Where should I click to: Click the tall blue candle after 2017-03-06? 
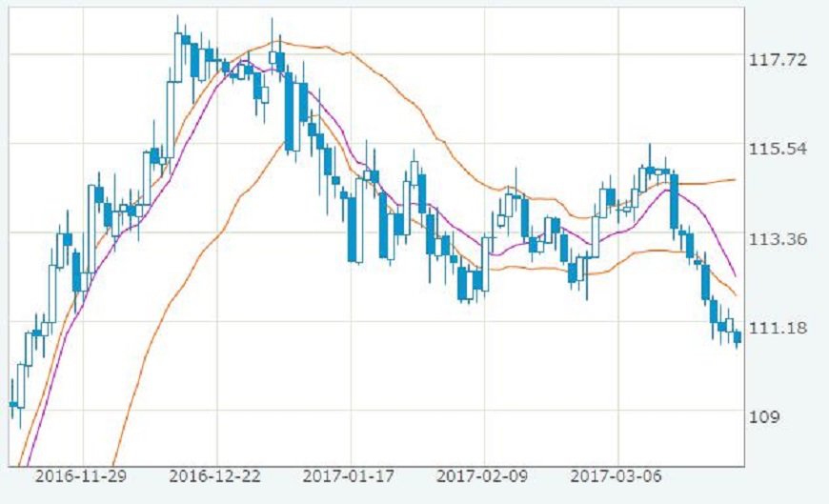tap(674, 200)
